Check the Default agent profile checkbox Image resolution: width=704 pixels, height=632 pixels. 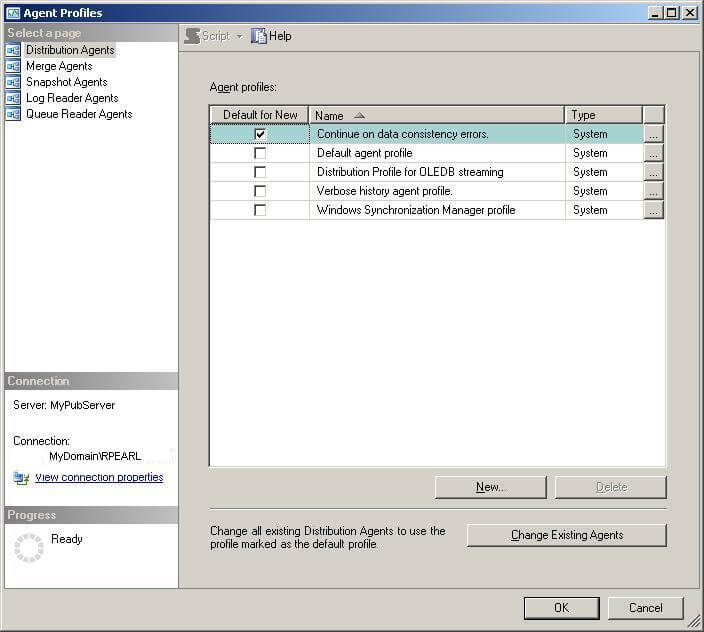pyautogui.click(x=260, y=153)
